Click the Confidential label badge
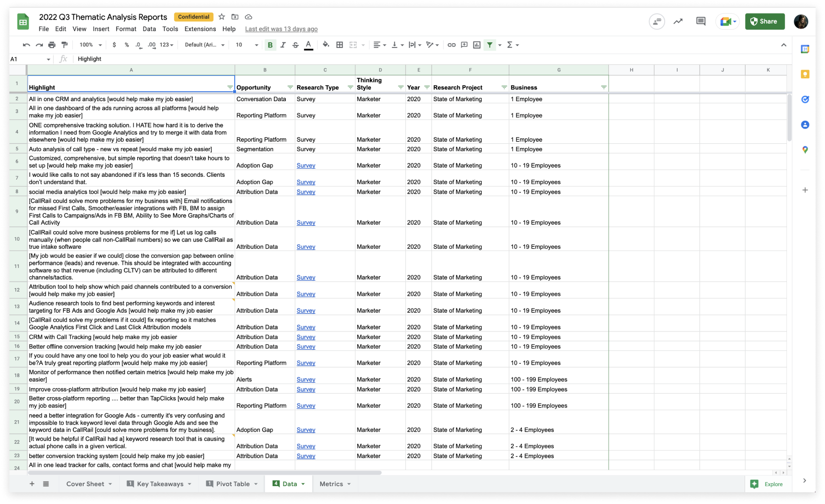 tap(194, 17)
